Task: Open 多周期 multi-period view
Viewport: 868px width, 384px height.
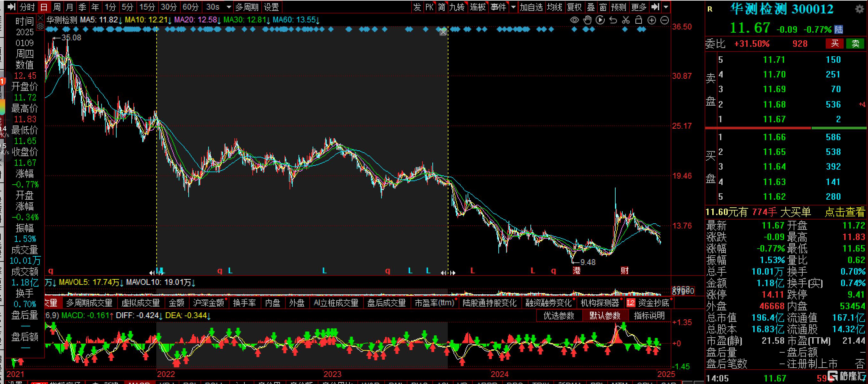Action: pyautogui.click(x=247, y=7)
